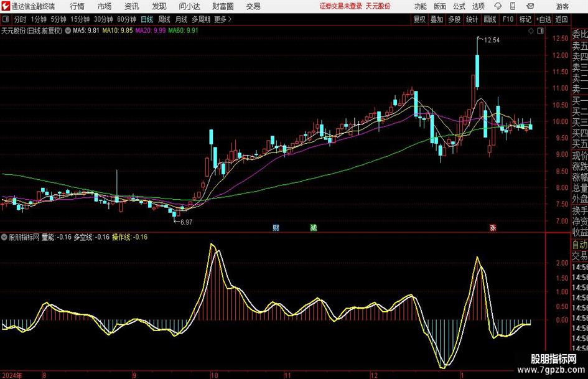Click the 委比 row in right quote panel

580,34
